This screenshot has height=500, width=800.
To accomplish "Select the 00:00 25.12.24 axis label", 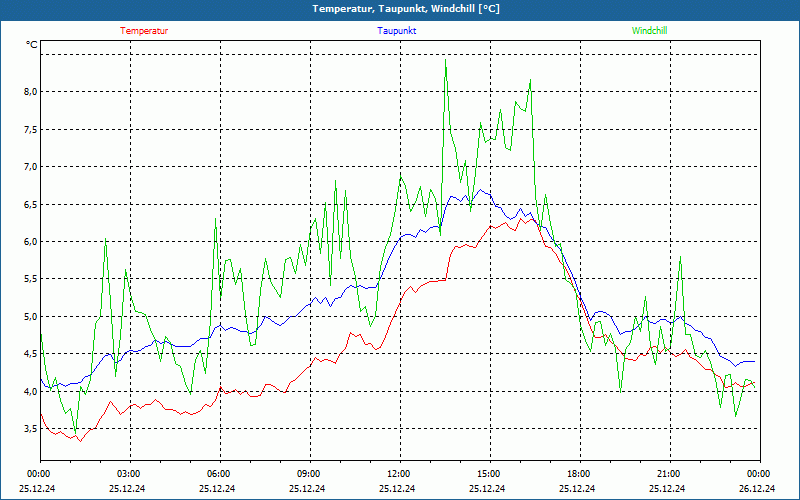I will click(x=38, y=481).
